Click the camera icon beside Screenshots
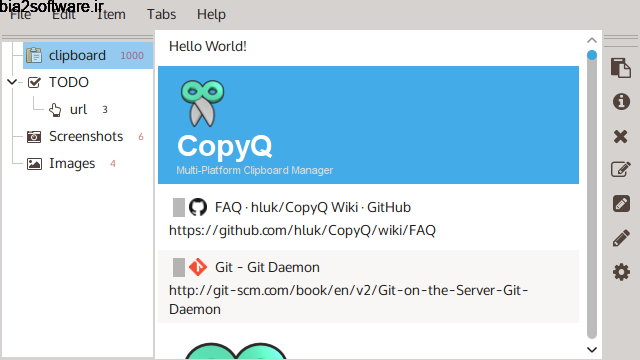This screenshot has width=640, height=360. click(x=34, y=137)
